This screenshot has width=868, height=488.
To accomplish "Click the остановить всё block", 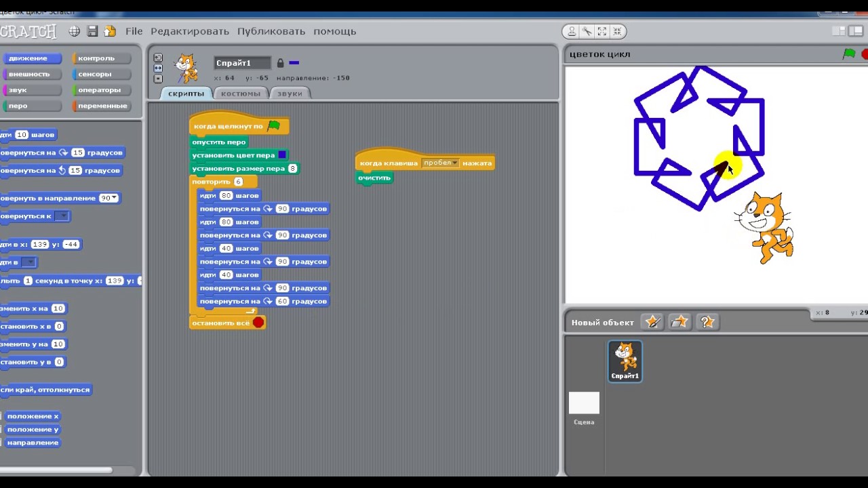I will pos(228,323).
